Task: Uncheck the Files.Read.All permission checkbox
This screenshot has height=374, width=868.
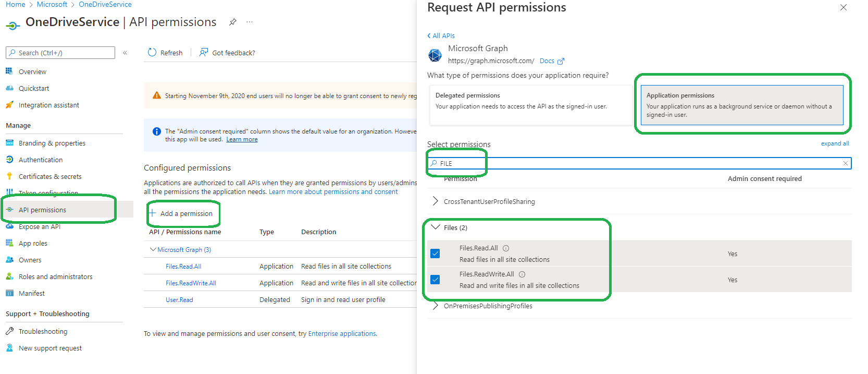Action: click(x=436, y=254)
